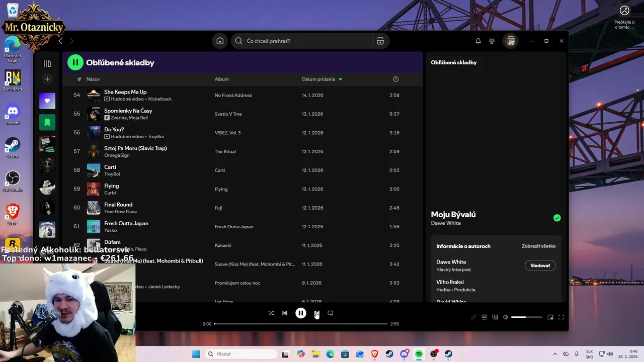Open the Kakashi album link
The width and height of the screenshot is (644, 362).
coord(223,245)
